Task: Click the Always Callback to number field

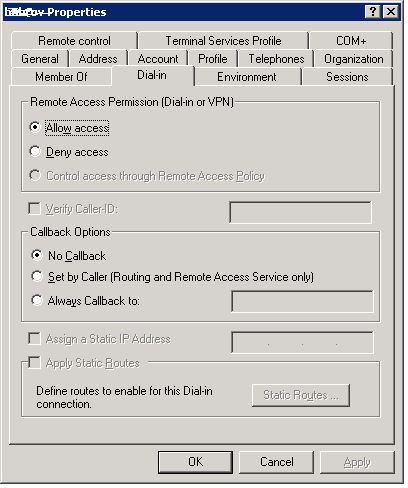Action: (x=302, y=301)
